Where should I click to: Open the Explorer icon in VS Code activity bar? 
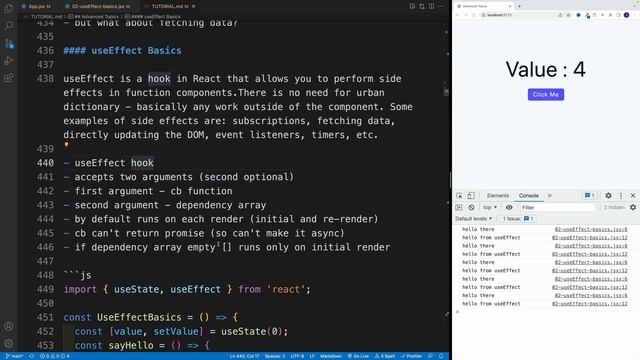[x=9, y=8]
